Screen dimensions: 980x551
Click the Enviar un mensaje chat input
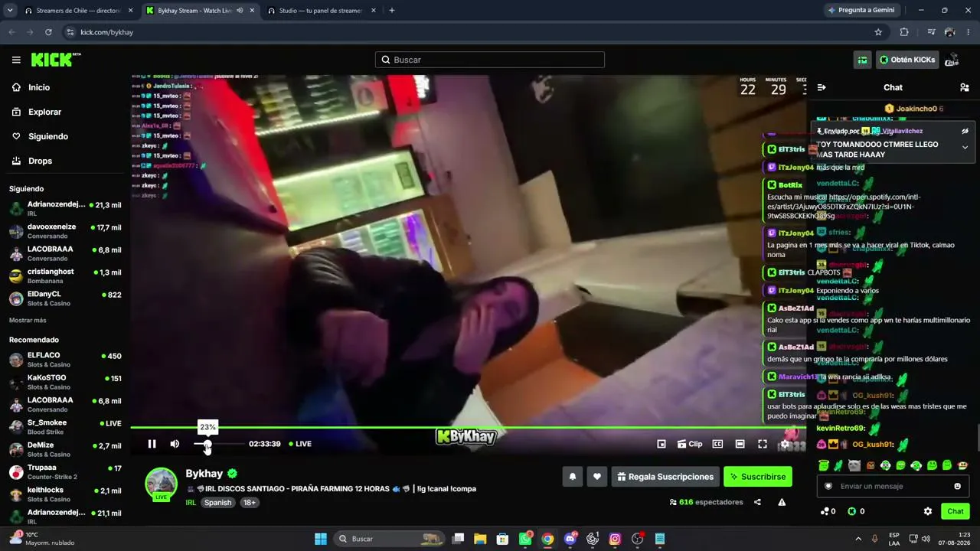click(893, 486)
